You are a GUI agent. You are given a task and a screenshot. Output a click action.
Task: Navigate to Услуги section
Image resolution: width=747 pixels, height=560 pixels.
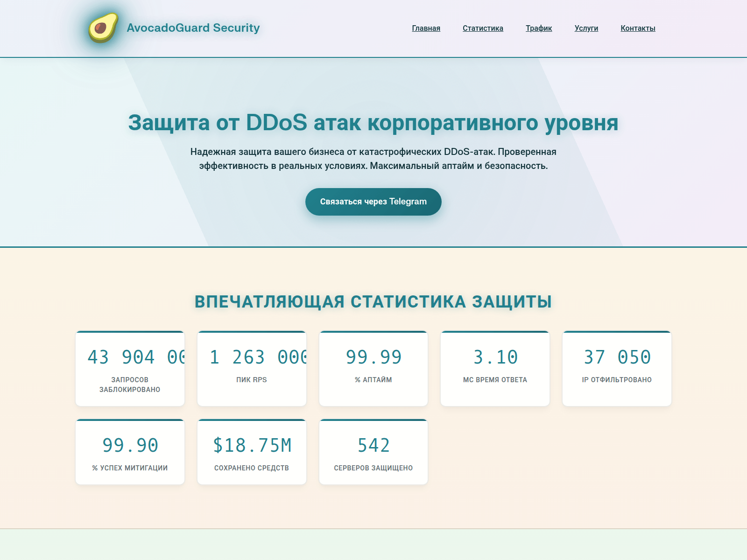[586, 28]
